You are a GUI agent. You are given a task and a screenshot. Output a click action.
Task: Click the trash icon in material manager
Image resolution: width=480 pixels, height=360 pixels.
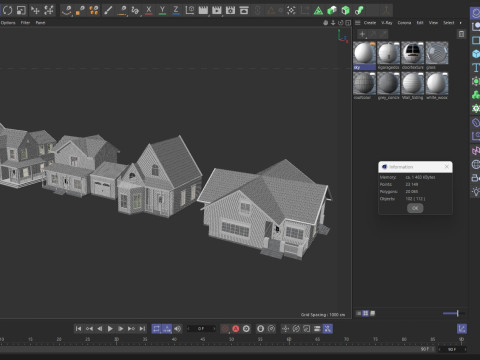pyautogui.click(x=461, y=34)
